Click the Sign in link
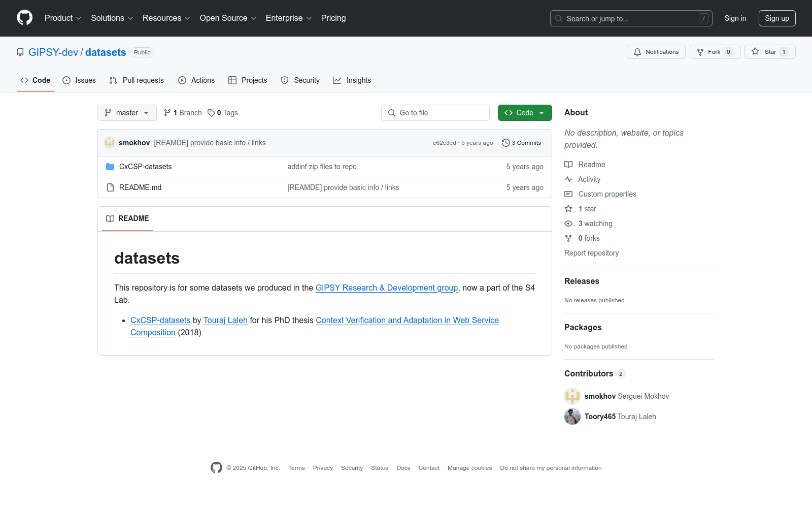Screen dimensions: 812x508 pos(735,18)
